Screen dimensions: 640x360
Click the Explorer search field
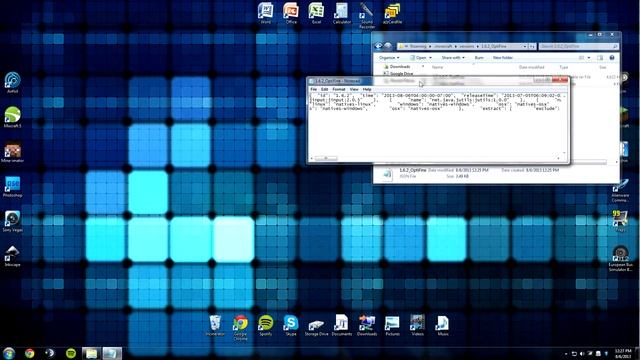tap(578, 46)
